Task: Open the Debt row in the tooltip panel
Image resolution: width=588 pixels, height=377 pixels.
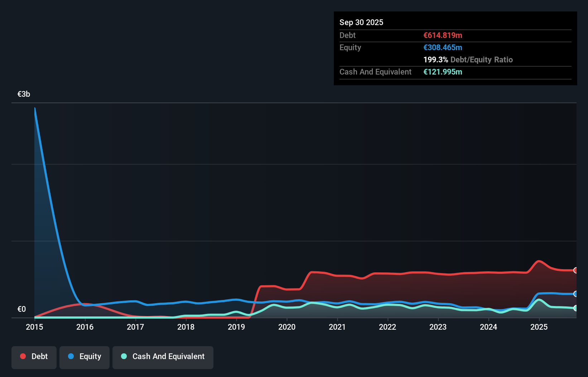Action: click(347, 35)
